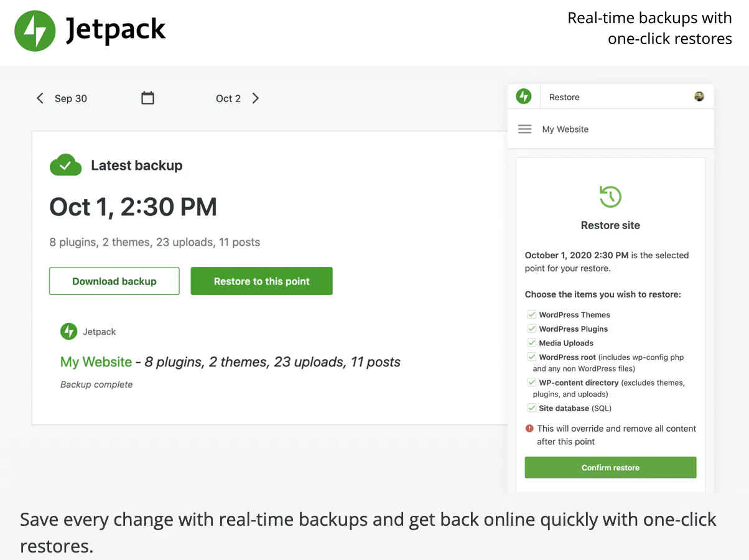
Task: Click the green restore history clock icon
Action: (x=610, y=197)
